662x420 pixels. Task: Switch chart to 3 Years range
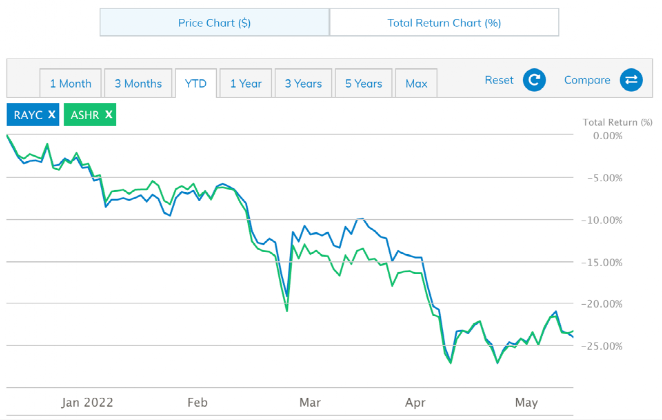pos(303,83)
